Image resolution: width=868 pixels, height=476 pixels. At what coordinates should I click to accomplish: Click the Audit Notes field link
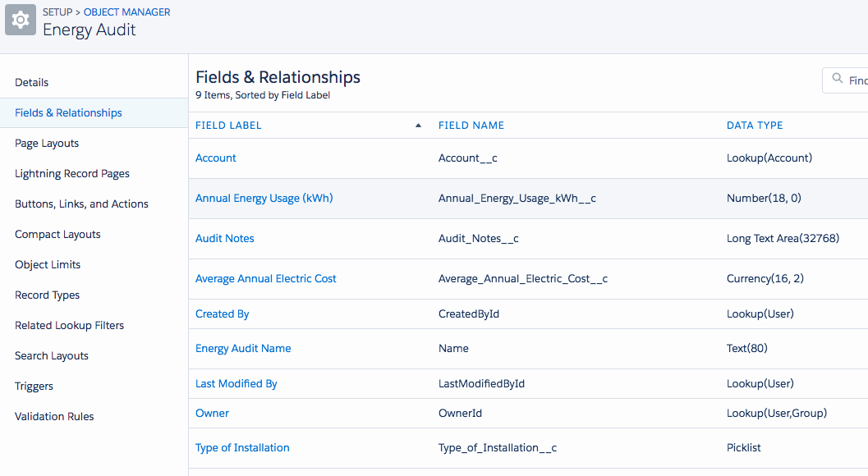click(x=225, y=238)
